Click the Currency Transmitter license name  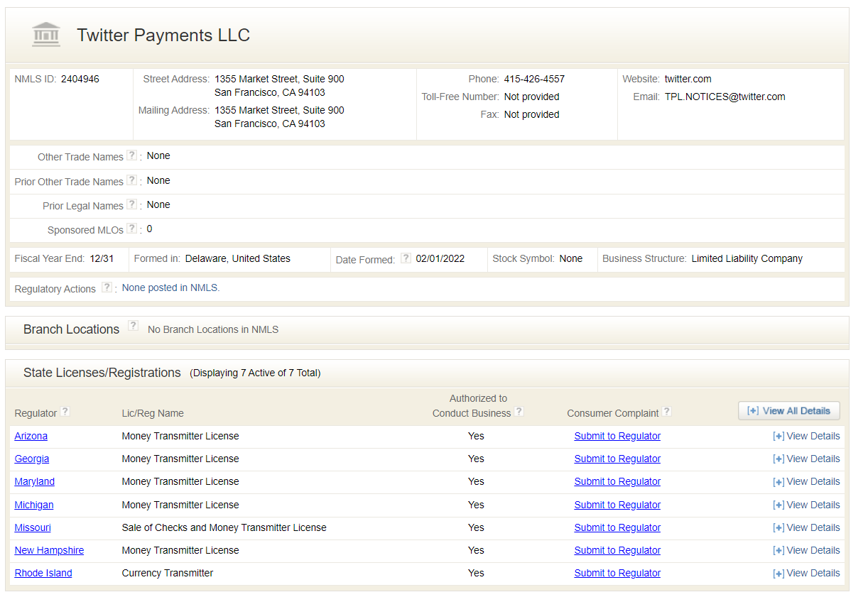pos(168,573)
